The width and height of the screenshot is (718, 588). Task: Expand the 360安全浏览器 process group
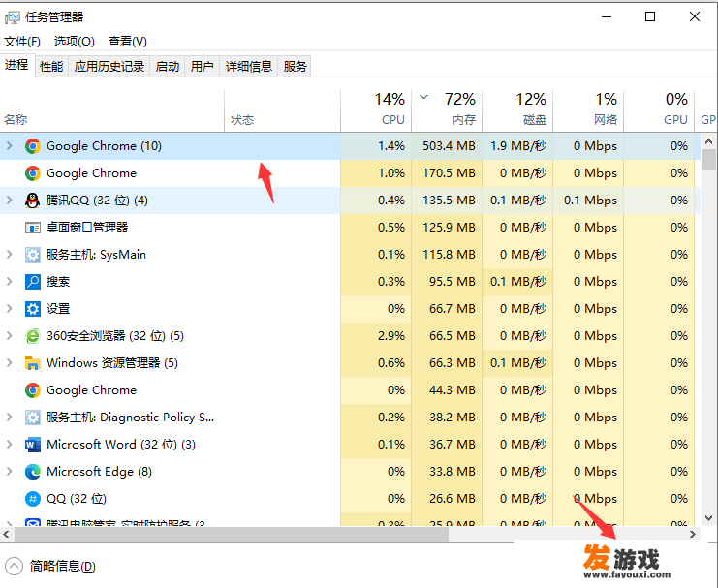coord(9,336)
